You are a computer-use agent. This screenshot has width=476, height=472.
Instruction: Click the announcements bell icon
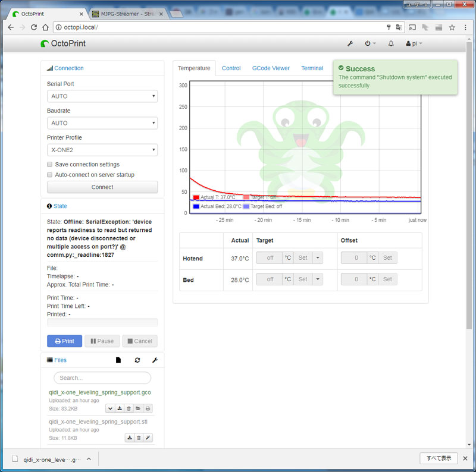[391, 43]
